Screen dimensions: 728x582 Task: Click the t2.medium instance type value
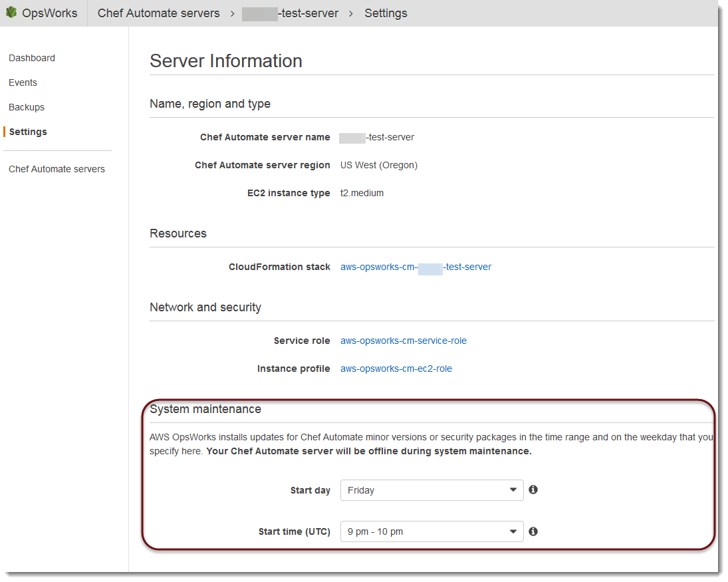[362, 194]
